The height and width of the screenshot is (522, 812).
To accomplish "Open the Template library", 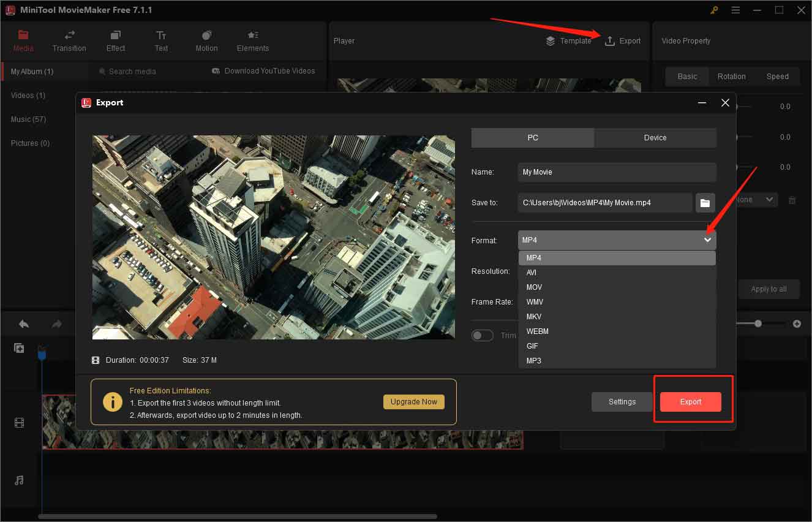I will tap(568, 40).
